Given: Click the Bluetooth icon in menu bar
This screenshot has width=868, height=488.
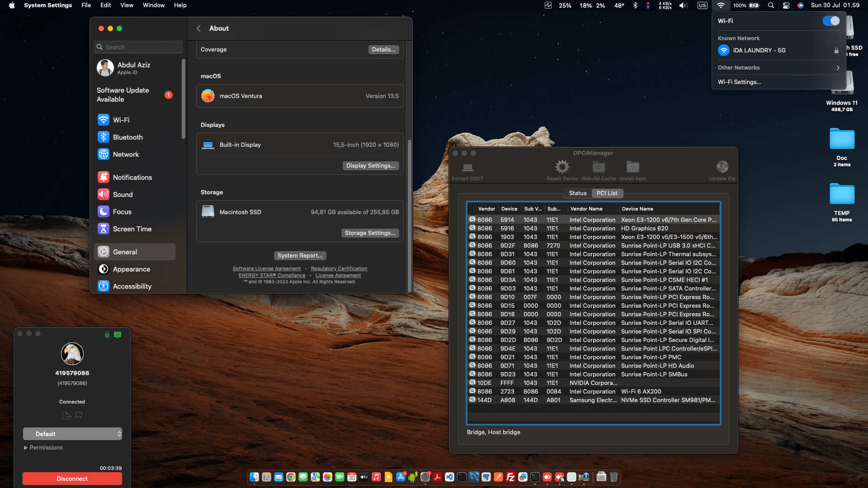Looking at the screenshot, I should click(x=635, y=5).
